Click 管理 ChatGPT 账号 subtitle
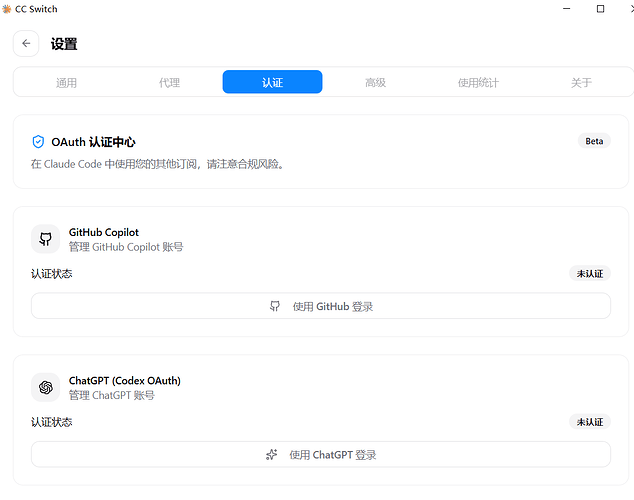634x500 pixels. click(112, 395)
